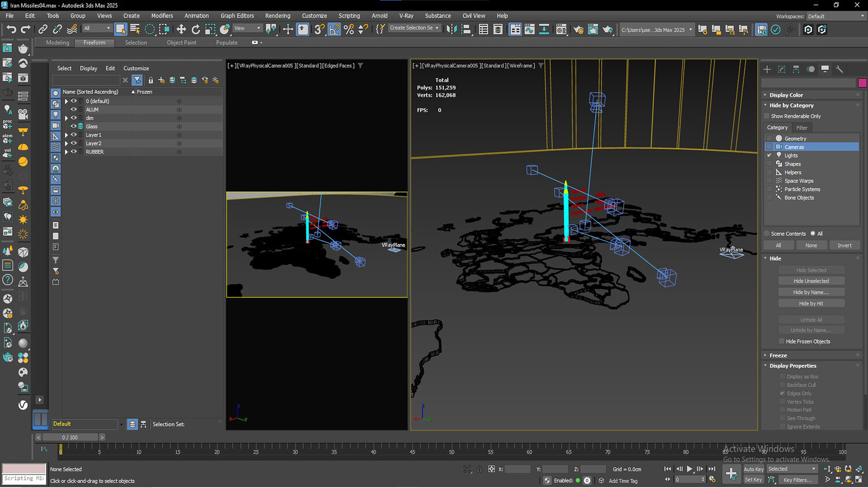
Task: Collapse the Display Properties rollout
Action: click(792, 366)
